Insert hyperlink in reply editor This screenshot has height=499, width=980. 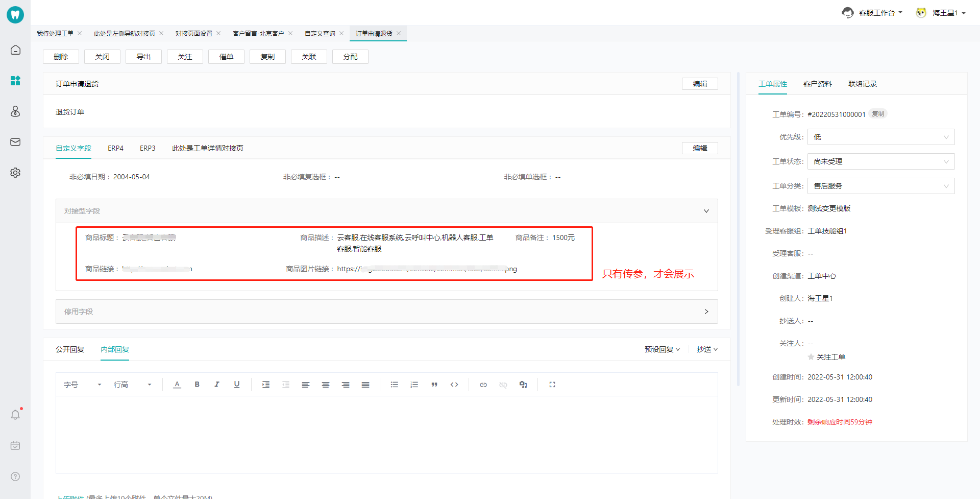click(x=483, y=385)
